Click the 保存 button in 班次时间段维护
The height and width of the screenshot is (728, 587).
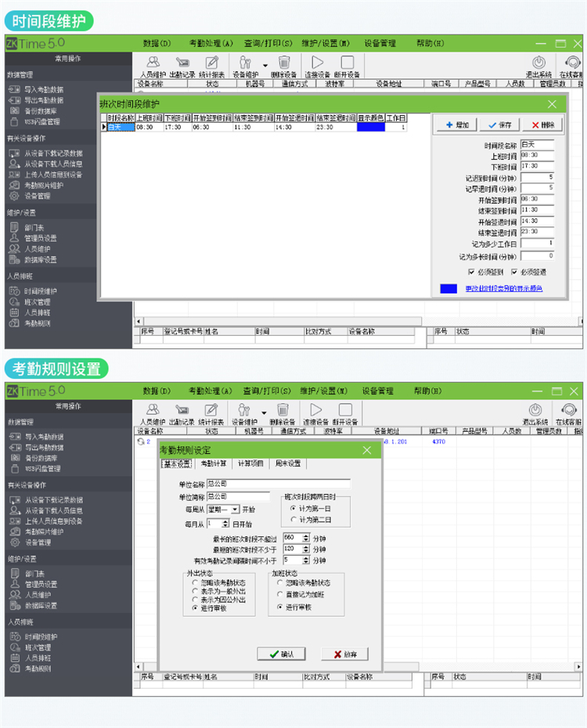coord(499,125)
